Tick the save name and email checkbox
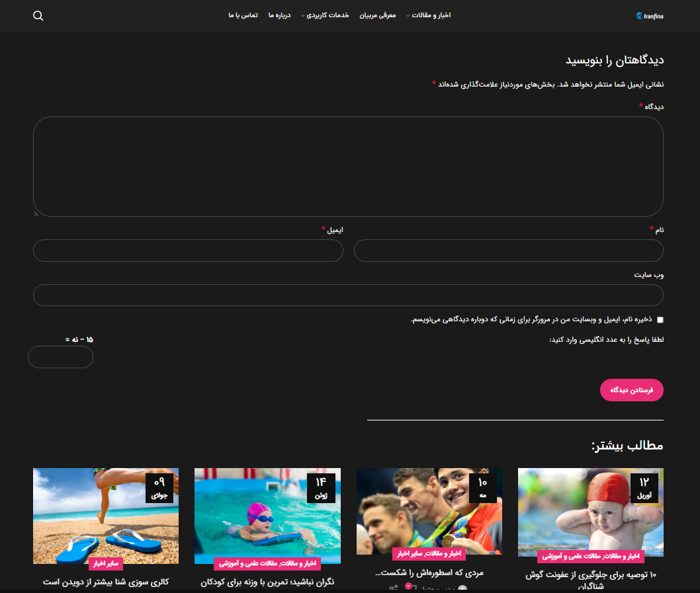 (x=660, y=319)
